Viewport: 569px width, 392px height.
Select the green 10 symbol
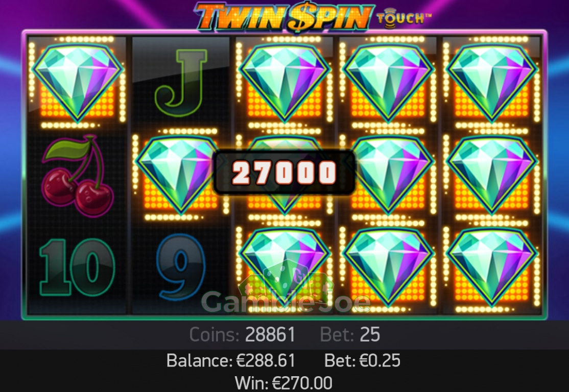pyautogui.click(x=77, y=267)
